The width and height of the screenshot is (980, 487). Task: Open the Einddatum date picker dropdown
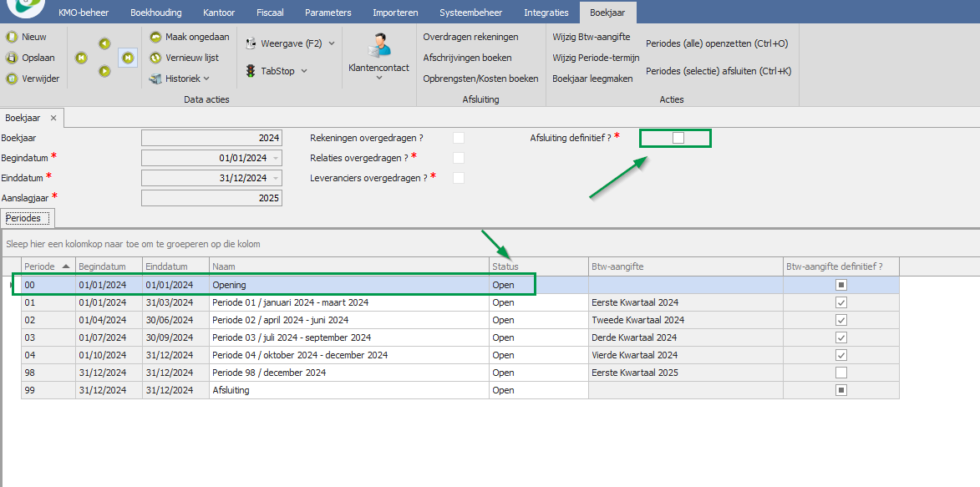(276, 178)
